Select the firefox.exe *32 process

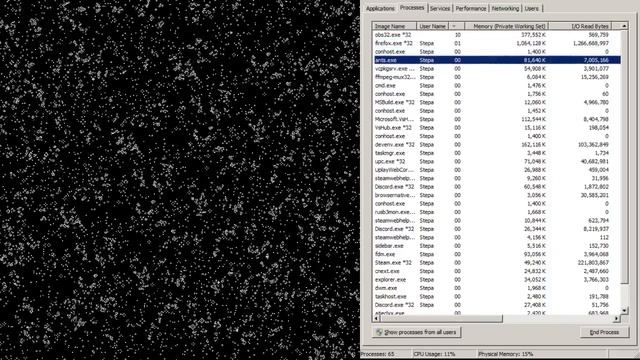tap(497, 43)
